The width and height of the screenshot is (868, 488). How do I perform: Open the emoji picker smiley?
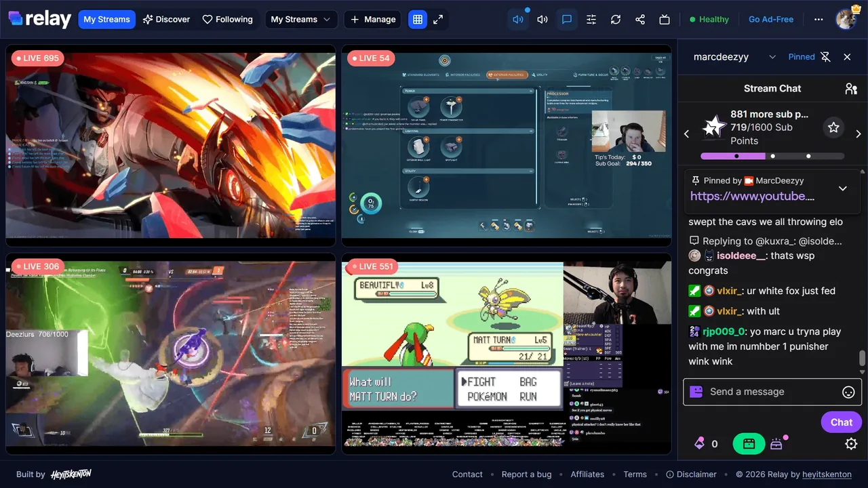848,392
